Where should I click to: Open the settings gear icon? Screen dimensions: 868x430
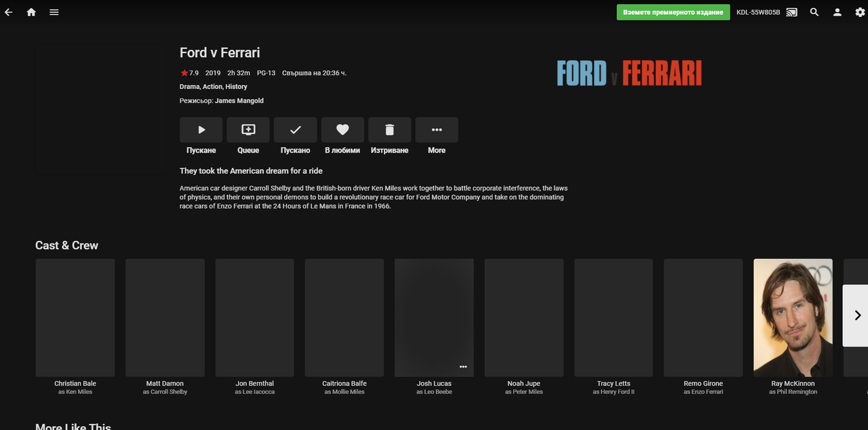point(860,12)
